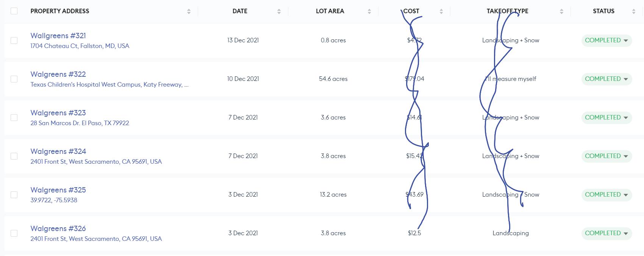Screen dimensions: 644x256
Task: Click the Lot Area column header label
Action: [x=330, y=11]
